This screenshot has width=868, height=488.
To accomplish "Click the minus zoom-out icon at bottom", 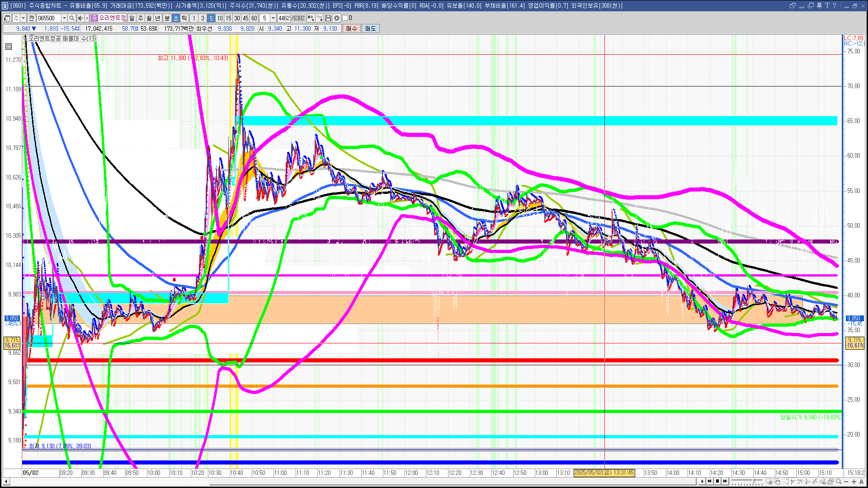I will click(846, 482).
